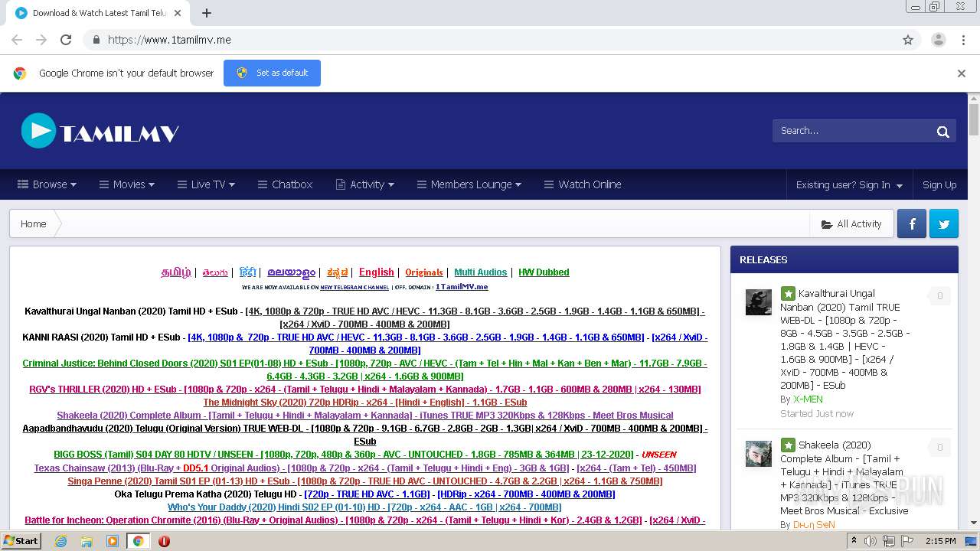Expand the Movies menu

(x=127, y=184)
